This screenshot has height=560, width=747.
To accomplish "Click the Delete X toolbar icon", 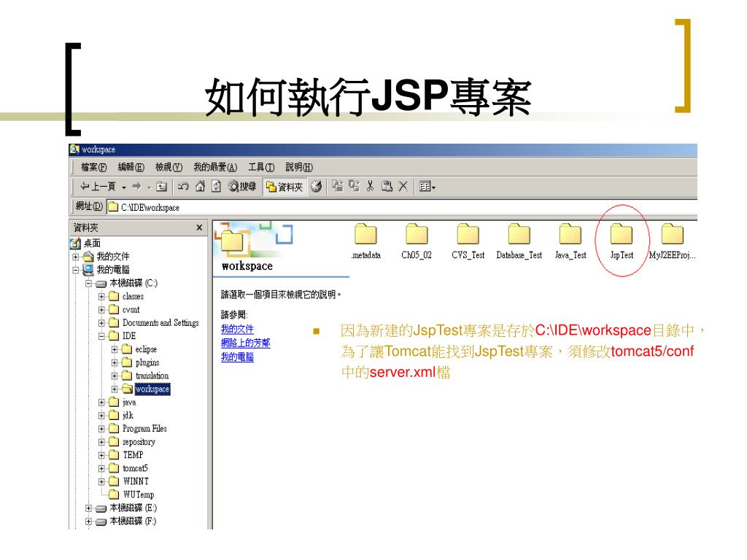I will (x=403, y=186).
